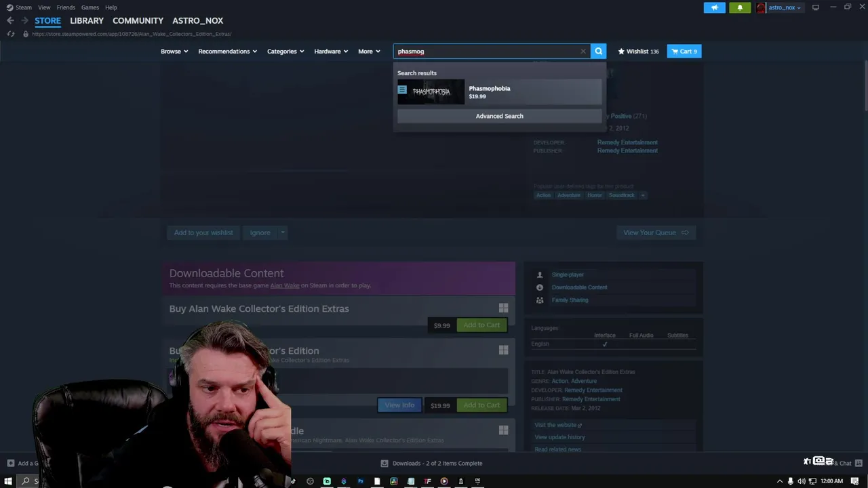Image resolution: width=868 pixels, height=488 pixels.
Task: Show hidden system tray icons
Action: click(780, 481)
